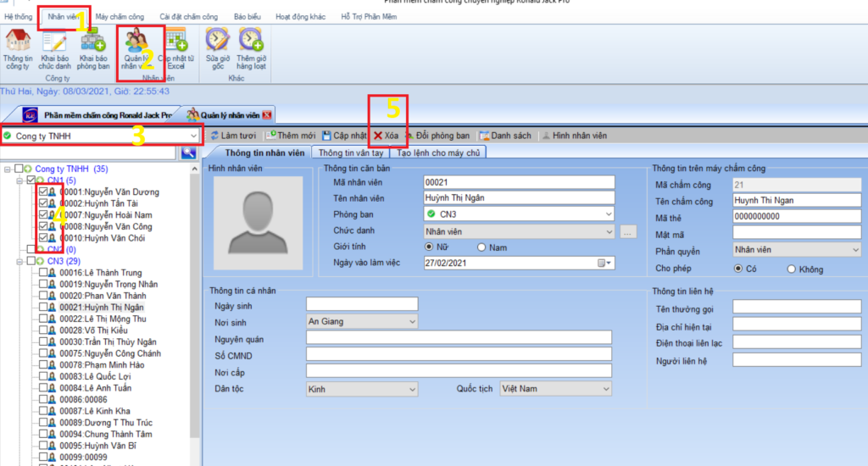Uncheck 00001:Nguyễn Văn Dương checkbox

[43, 192]
